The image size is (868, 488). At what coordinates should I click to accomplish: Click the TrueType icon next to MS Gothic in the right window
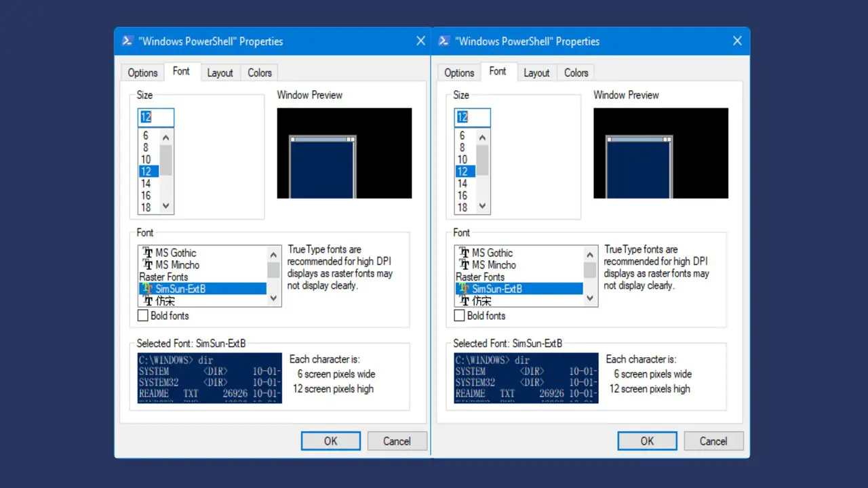click(x=465, y=253)
